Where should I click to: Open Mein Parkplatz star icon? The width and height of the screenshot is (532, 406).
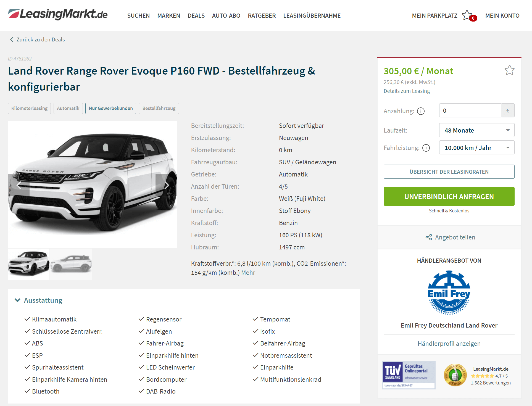tap(467, 15)
